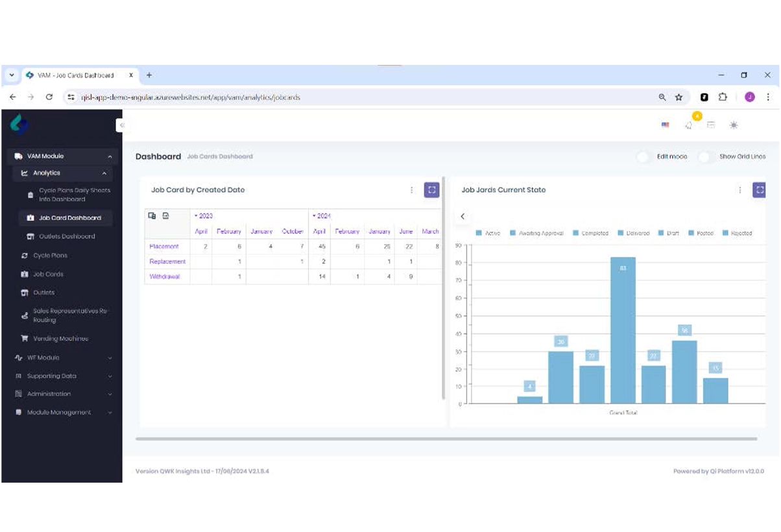Open Outlets Dashboard in sidebar
This screenshot has width=781, height=532.
coord(67,236)
